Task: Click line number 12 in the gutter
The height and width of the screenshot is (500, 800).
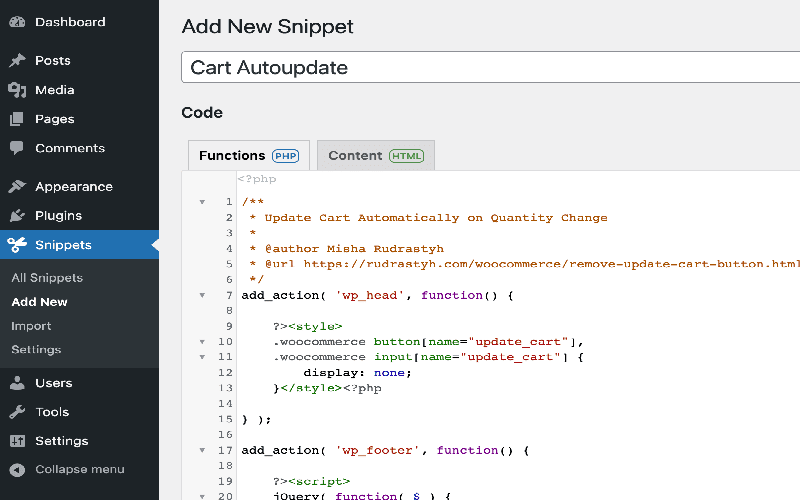Action: (225, 372)
